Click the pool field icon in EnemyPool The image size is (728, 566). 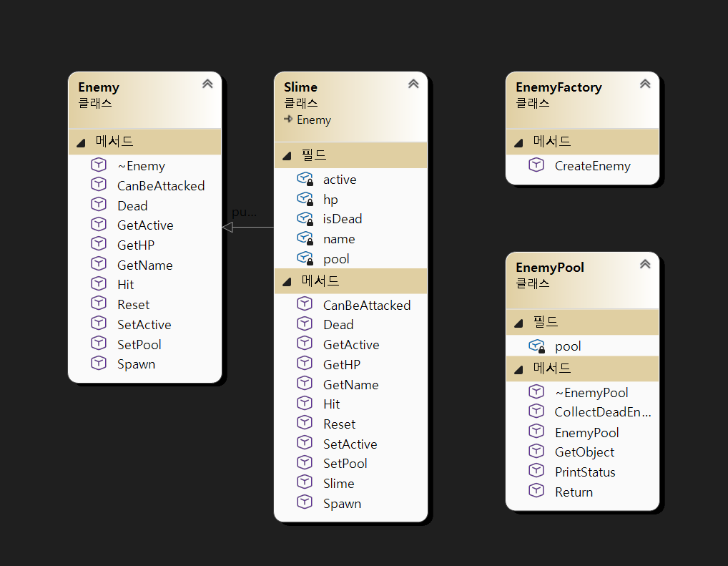pyautogui.click(x=537, y=346)
